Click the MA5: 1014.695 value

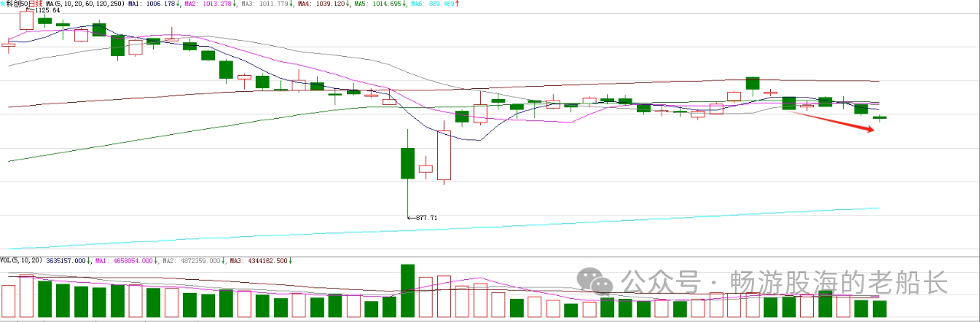pyautogui.click(x=379, y=4)
